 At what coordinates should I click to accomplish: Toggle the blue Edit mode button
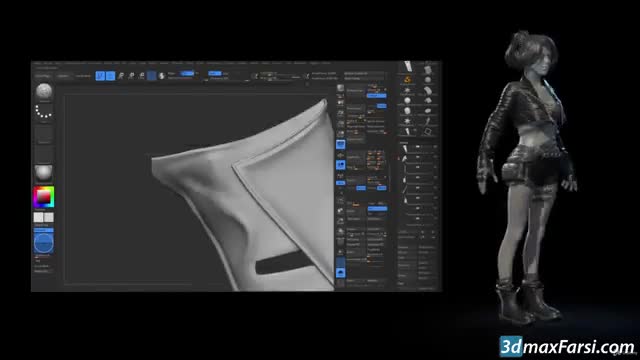[100, 76]
